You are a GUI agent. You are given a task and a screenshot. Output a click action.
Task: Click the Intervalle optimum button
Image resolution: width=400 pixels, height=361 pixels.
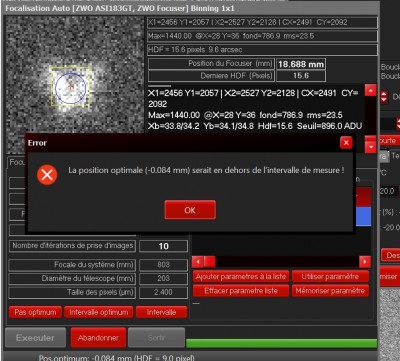99,312
